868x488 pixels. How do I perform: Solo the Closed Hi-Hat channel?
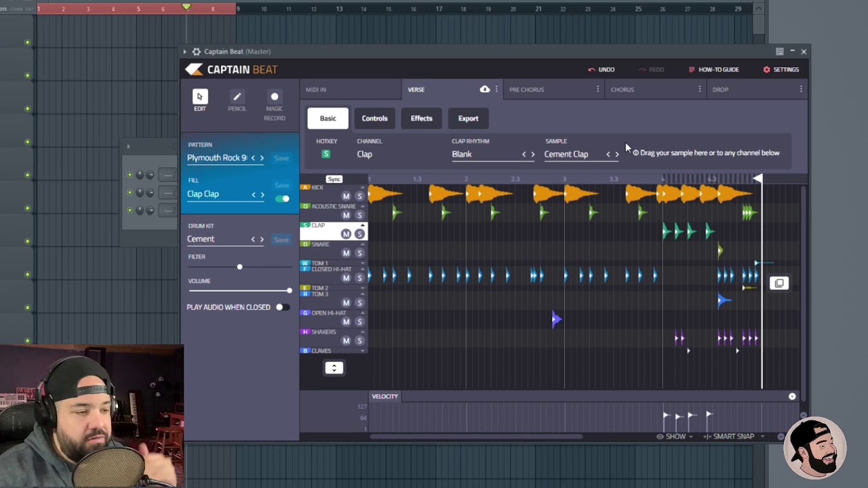coord(359,278)
